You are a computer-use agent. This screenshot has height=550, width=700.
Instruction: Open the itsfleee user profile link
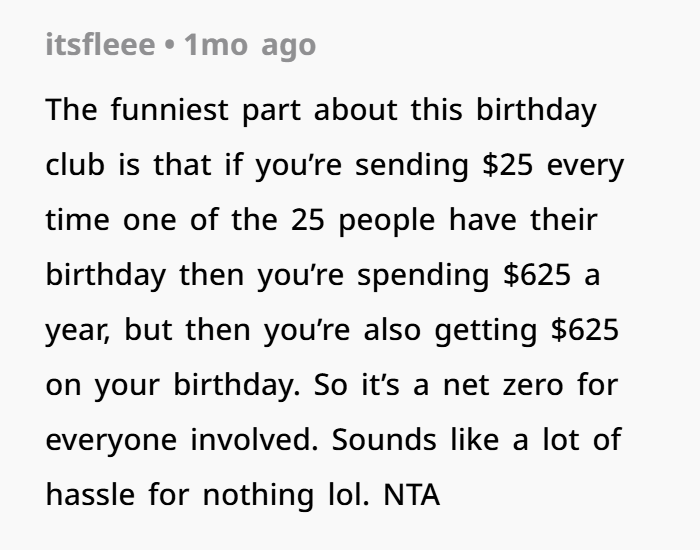102,45
